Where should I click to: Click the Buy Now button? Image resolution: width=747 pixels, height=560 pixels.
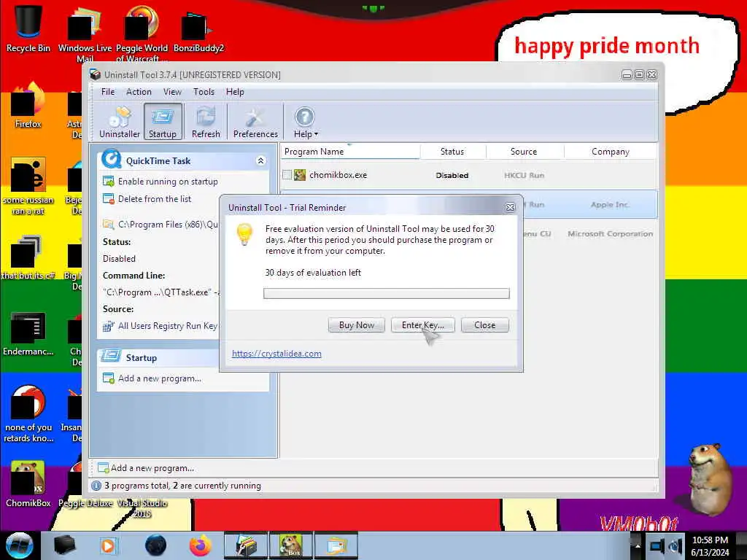356,324
